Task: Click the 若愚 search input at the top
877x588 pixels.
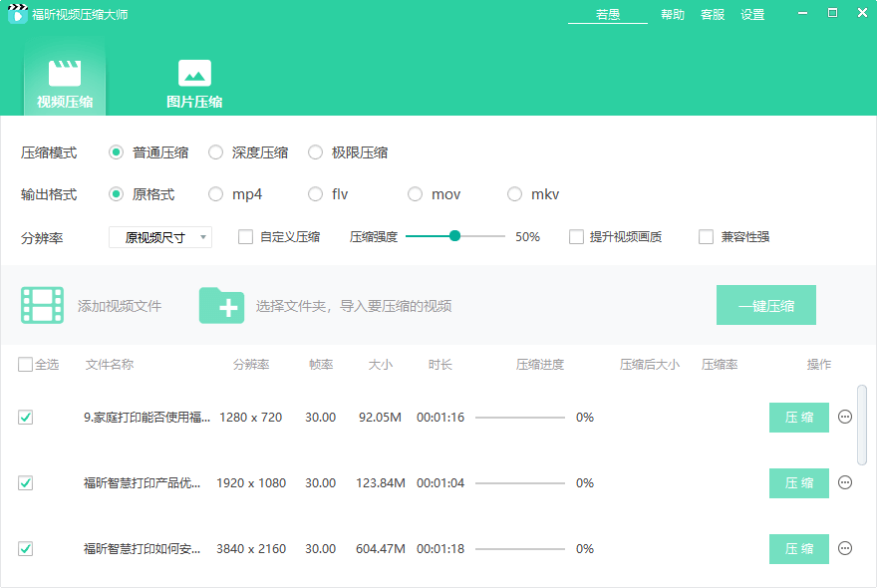Action: (x=607, y=15)
